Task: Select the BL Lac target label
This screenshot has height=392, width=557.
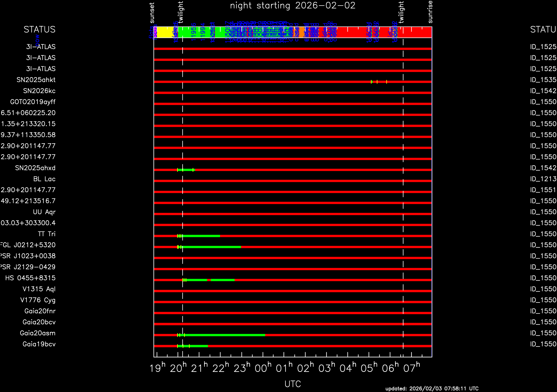Action: (x=44, y=179)
